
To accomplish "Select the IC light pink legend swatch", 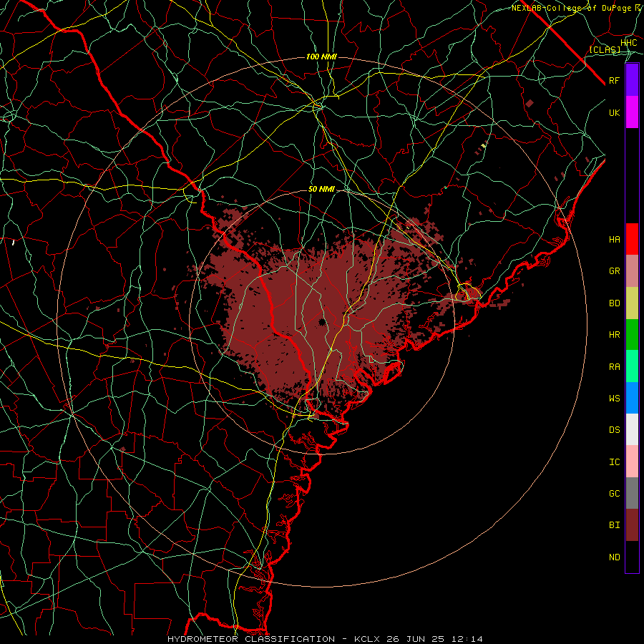I will click(632, 462).
